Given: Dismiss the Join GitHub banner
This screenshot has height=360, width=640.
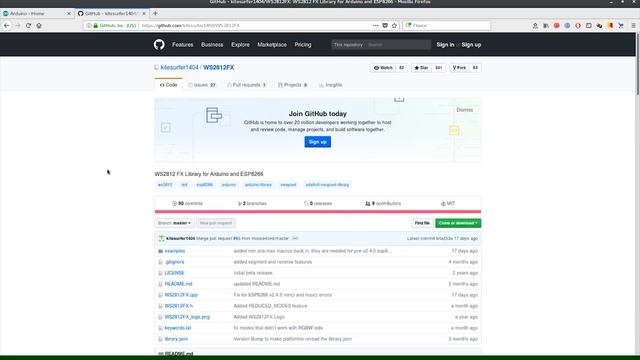Looking at the screenshot, I should coord(464,110).
